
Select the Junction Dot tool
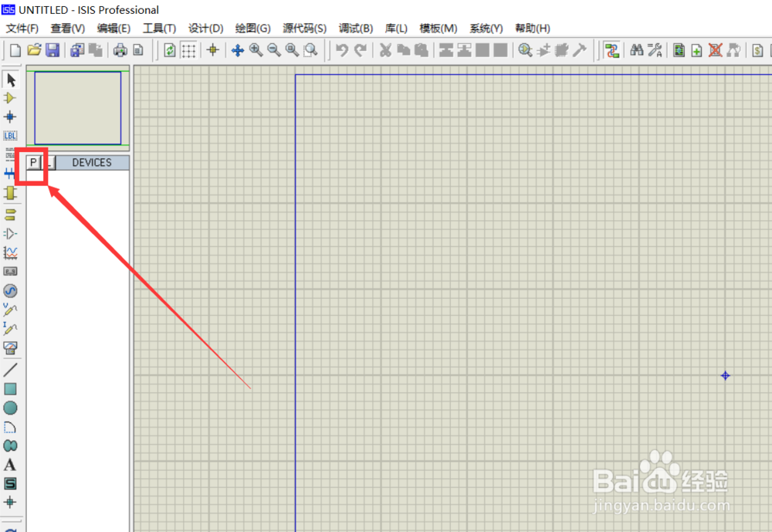tap(10, 117)
